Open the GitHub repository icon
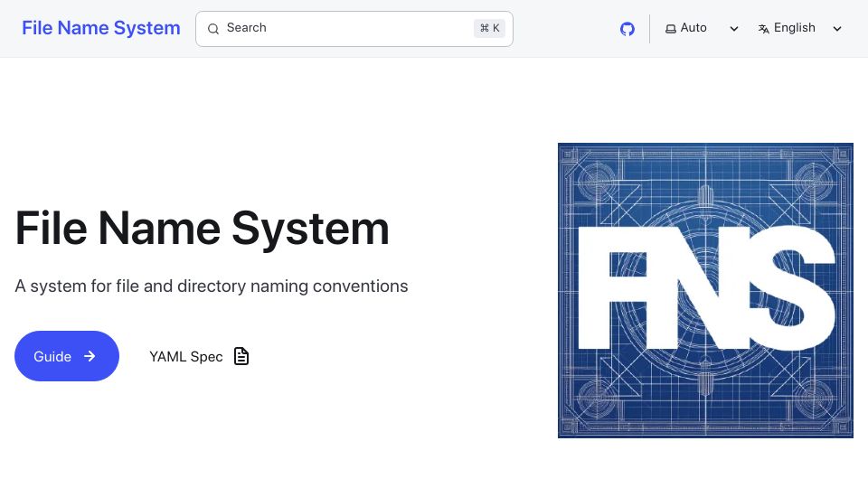The height and width of the screenshot is (488, 868). (627, 29)
